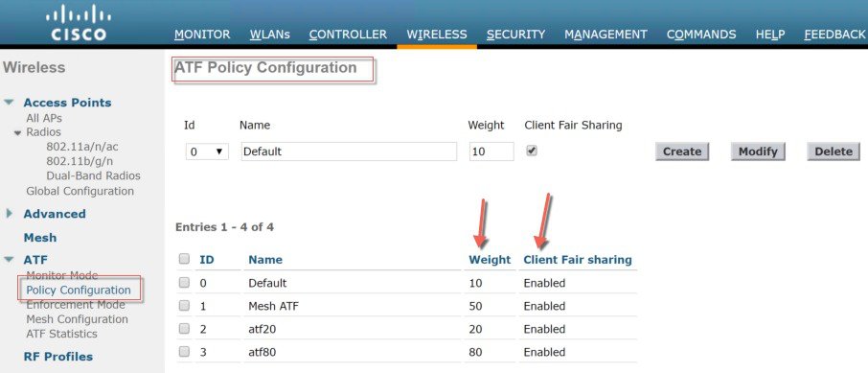Toggle the Client Fair Sharing checkbox

coord(532,151)
